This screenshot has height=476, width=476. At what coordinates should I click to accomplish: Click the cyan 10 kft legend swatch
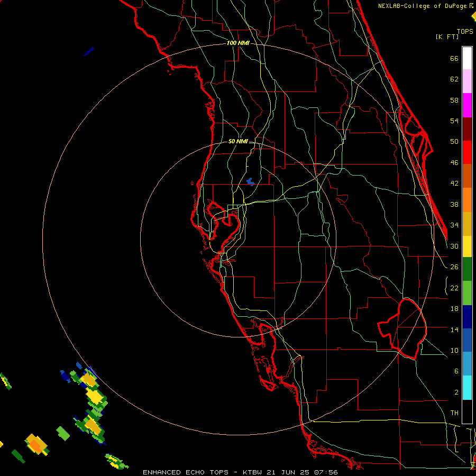click(x=467, y=388)
